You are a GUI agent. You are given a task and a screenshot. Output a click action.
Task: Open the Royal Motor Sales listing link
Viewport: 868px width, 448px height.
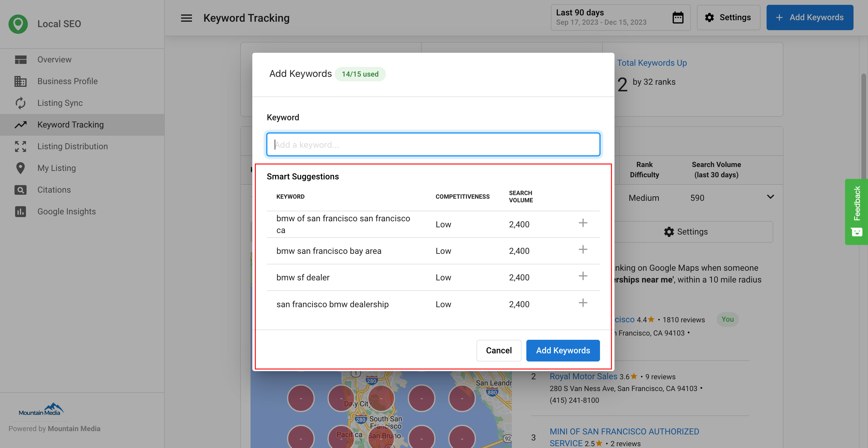[583, 376]
